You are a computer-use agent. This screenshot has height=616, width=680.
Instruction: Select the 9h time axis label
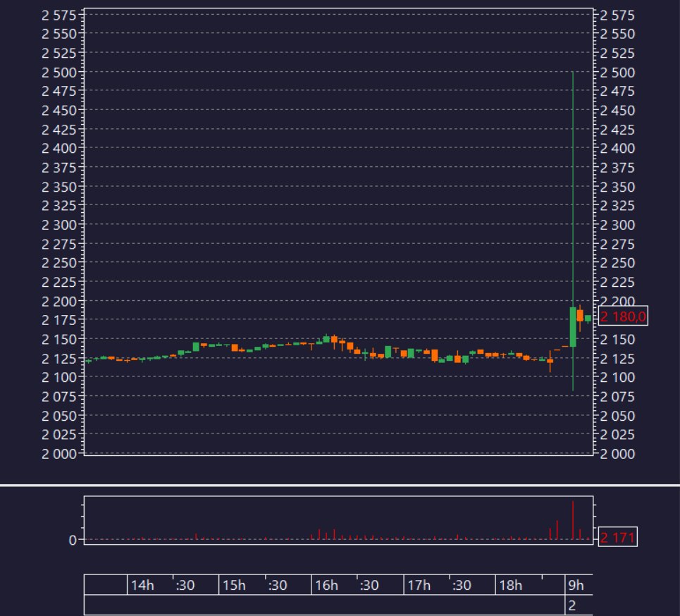[576, 585]
